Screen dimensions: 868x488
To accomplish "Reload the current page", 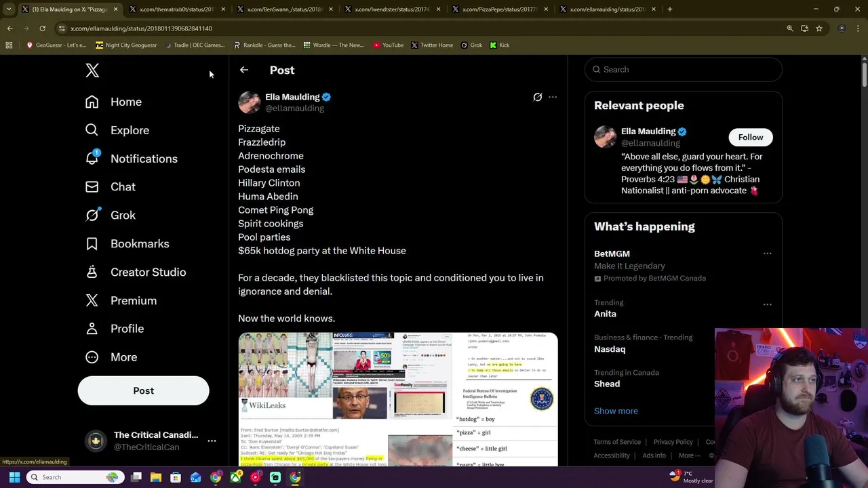I will pyautogui.click(x=42, y=28).
